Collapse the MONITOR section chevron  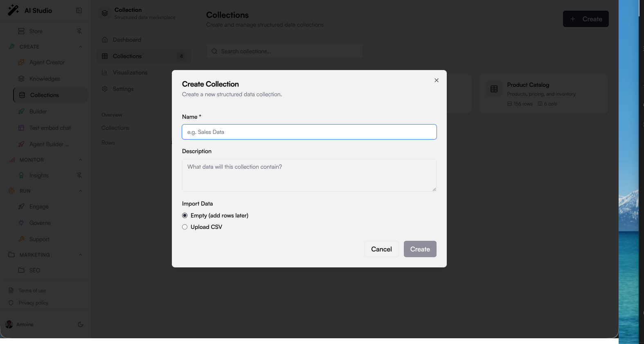(x=81, y=160)
